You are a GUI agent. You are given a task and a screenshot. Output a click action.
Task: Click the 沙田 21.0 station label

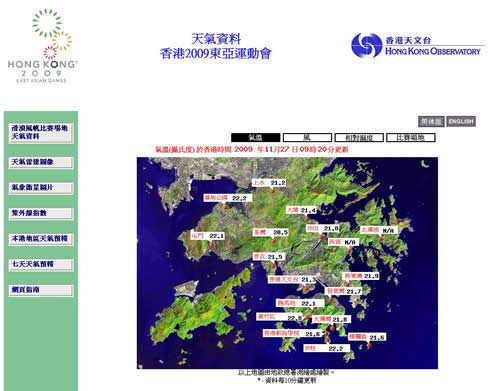[x=323, y=229]
